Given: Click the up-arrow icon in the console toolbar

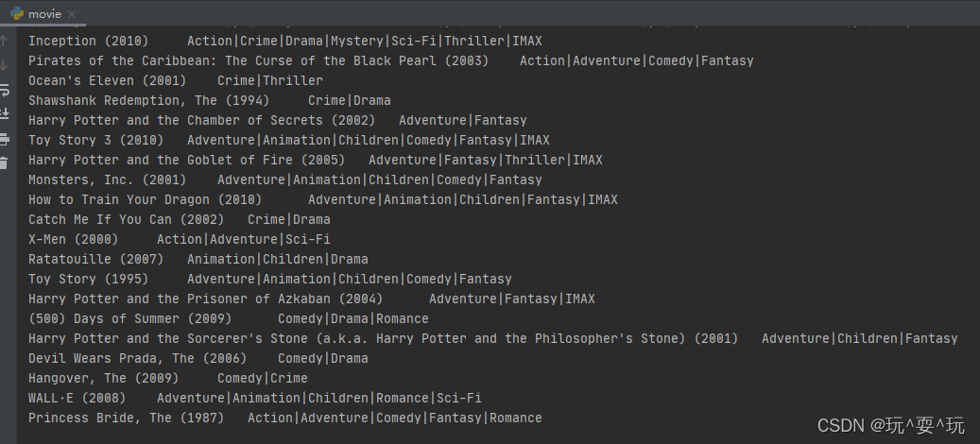Looking at the screenshot, I should 4,42.
